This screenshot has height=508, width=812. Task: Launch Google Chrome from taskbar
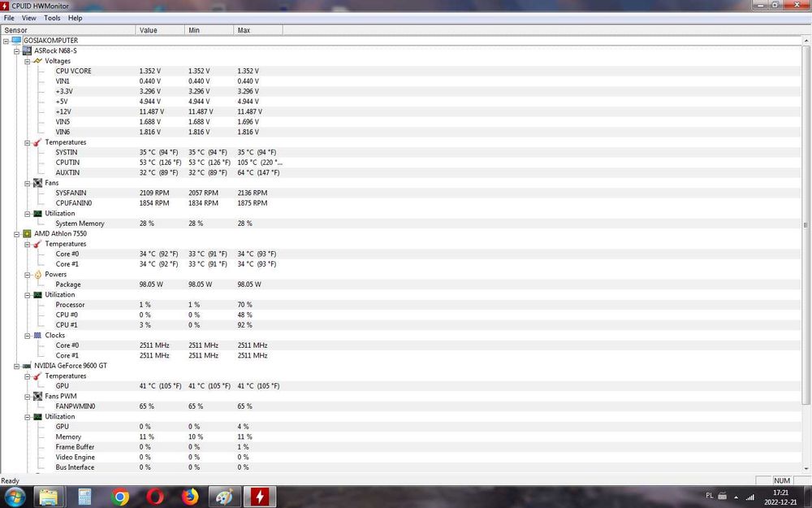119,497
